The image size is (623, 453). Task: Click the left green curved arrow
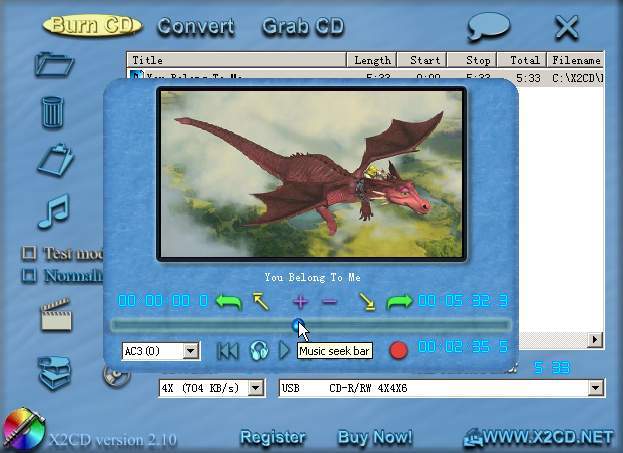pyautogui.click(x=229, y=302)
